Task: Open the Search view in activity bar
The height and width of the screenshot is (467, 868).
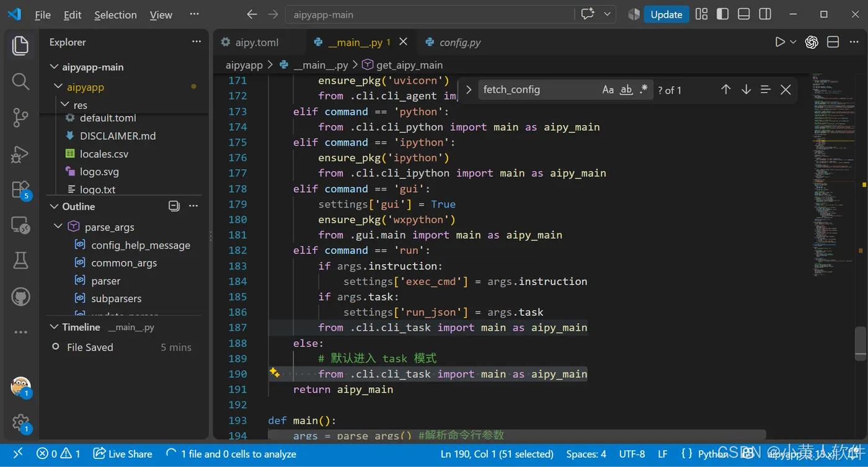Action: pyautogui.click(x=20, y=81)
